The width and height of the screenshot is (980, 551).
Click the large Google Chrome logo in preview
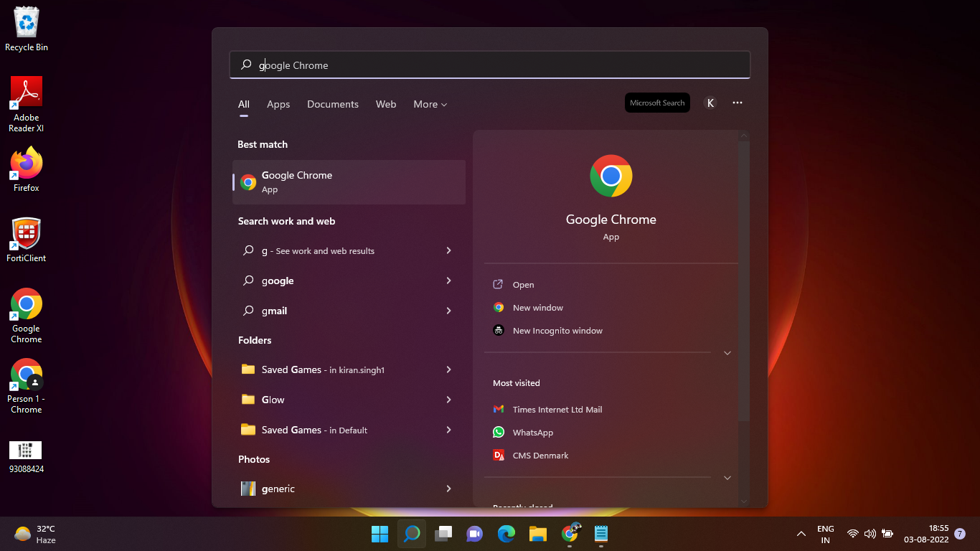point(611,176)
